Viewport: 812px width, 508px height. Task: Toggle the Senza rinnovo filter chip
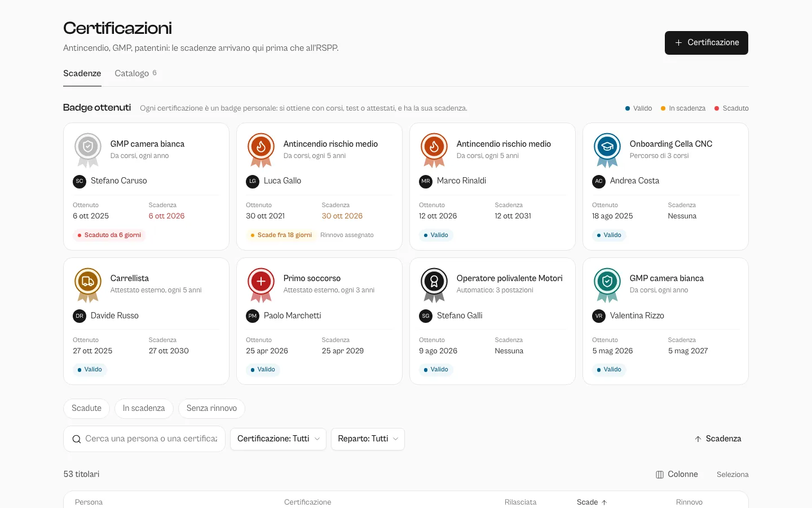pos(211,408)
